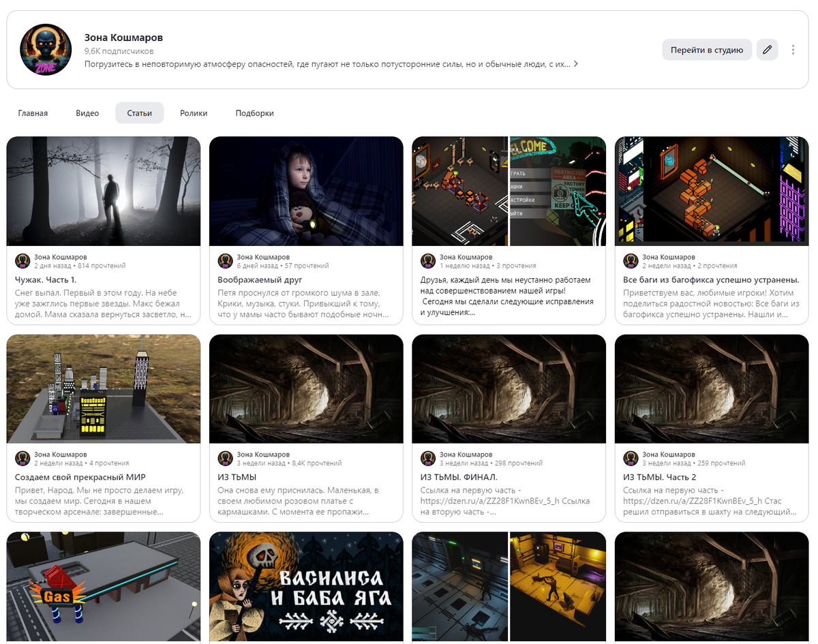Open article title ИЗ ТЬМЫ
This screenshot has height=644, width=818.
pos(237,478)
